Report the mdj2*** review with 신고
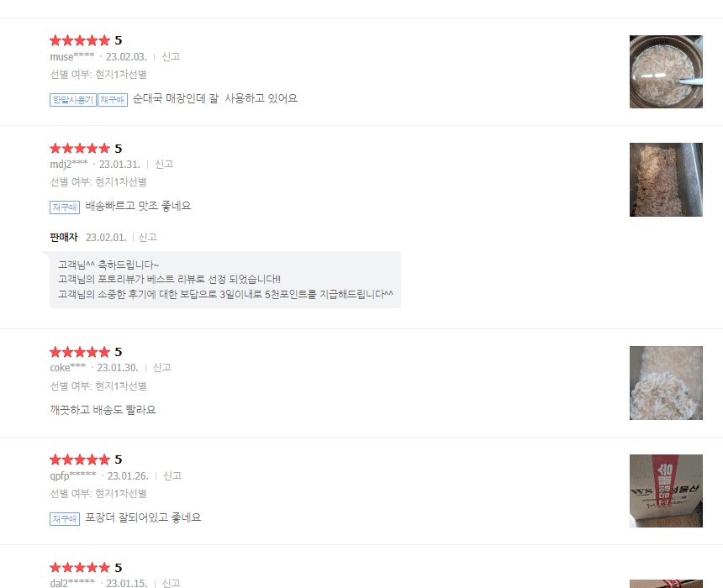Image resolution: width=723 pixels, height=588 pixels. point(164,164)
